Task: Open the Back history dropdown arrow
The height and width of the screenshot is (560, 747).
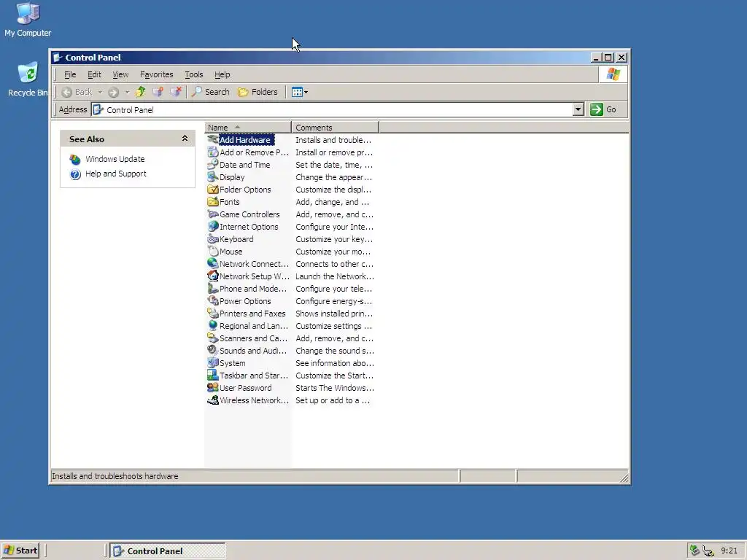Action: click(100, 92)
